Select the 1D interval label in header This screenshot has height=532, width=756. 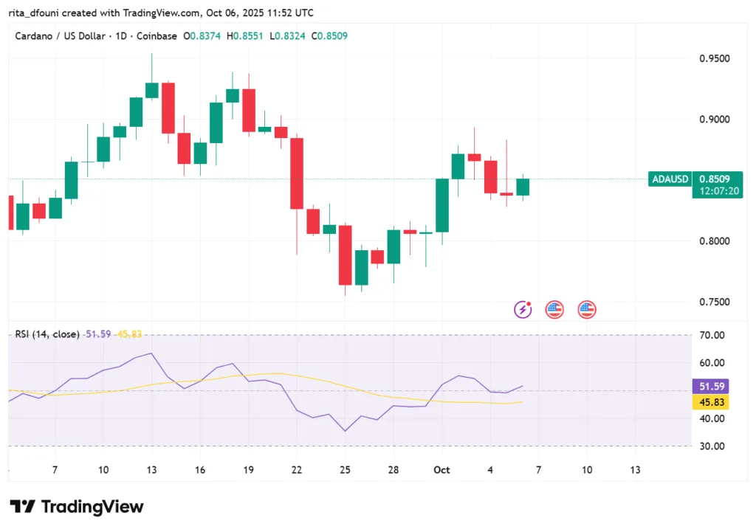tap(123, 35)
